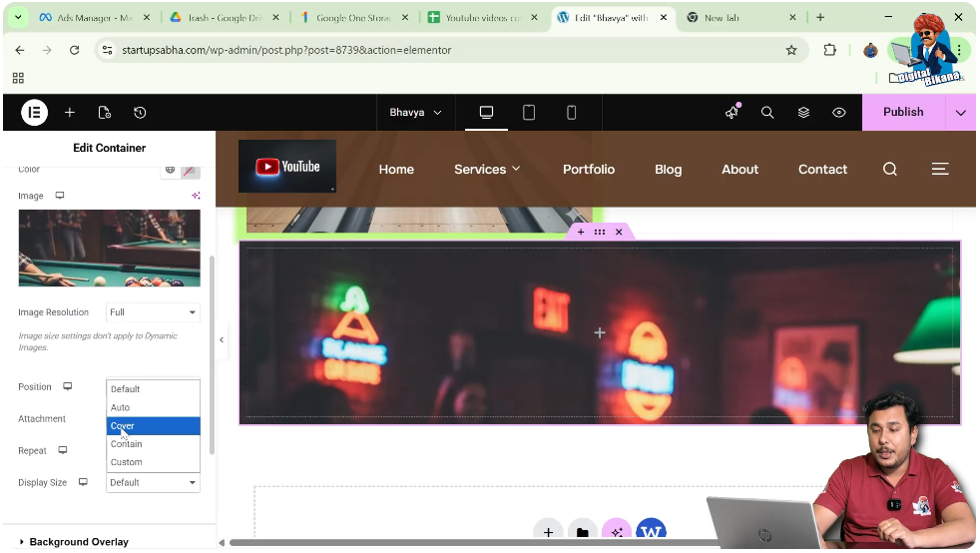Switch to tablet responsive view
Image resolution: width=980 pixels, height=553 pixels.
click(x=529, y=113)
